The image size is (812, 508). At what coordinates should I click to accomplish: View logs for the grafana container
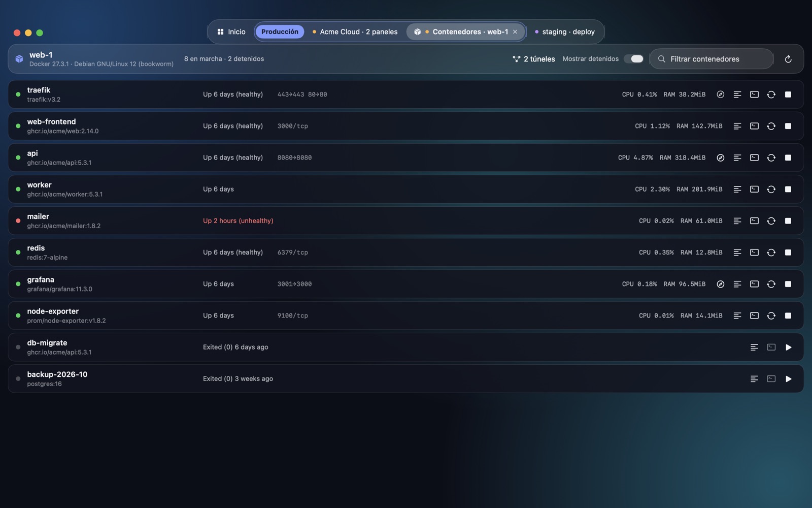[x=737, y=284]
